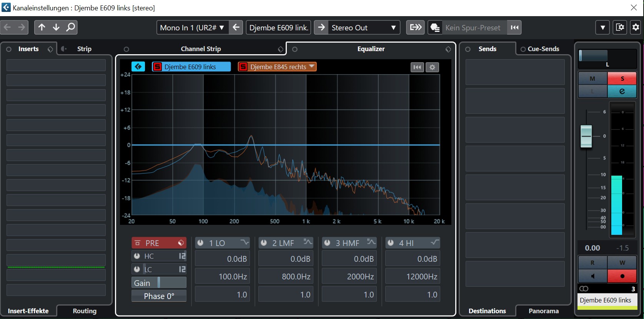The width and height of the screenshot is (644, 319).
Task: Enable the LC low-cut filter power
Action: tap(137, 269)
